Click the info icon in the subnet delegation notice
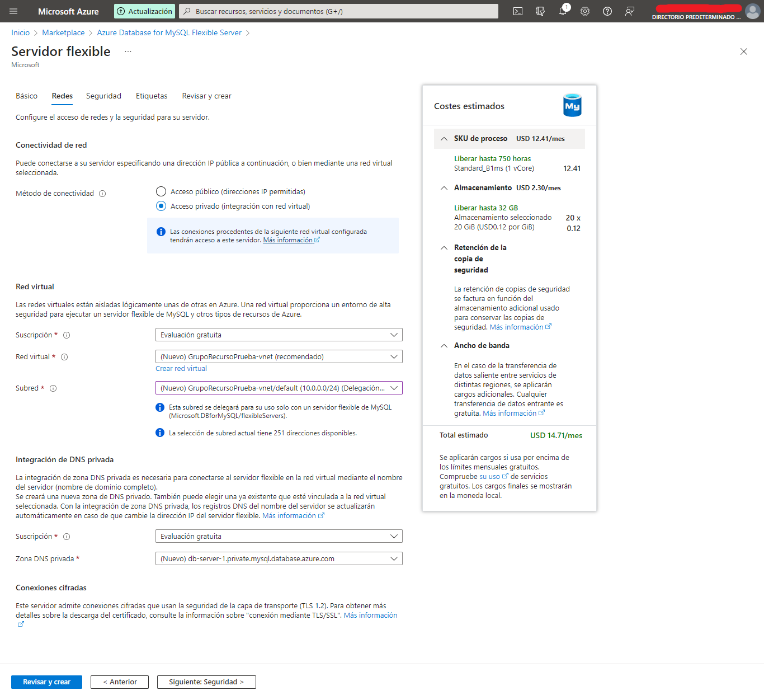The image size is (764, 700). click(160, 407)
